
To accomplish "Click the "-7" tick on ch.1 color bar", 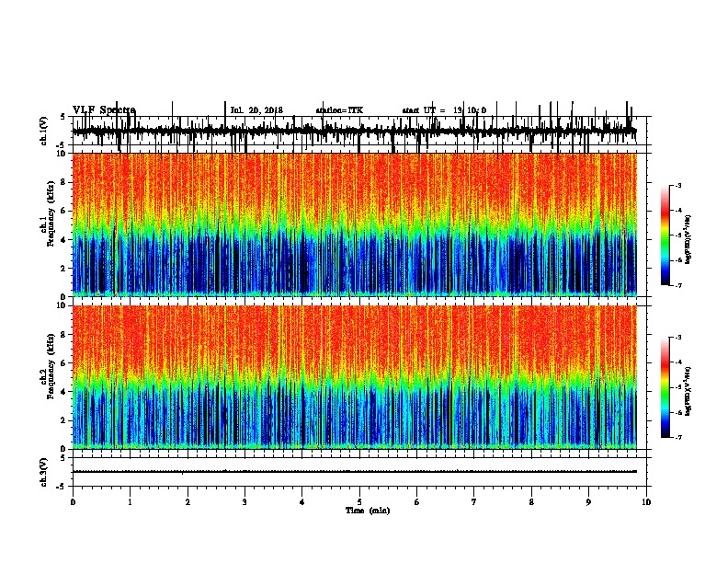I will coord(677,285).
